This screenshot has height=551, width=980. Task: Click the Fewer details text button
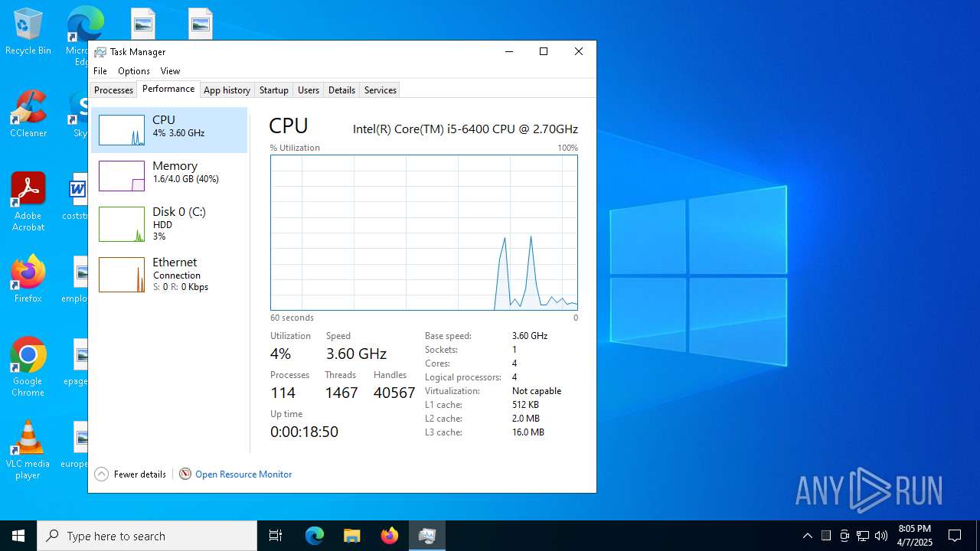pos(140,474)
